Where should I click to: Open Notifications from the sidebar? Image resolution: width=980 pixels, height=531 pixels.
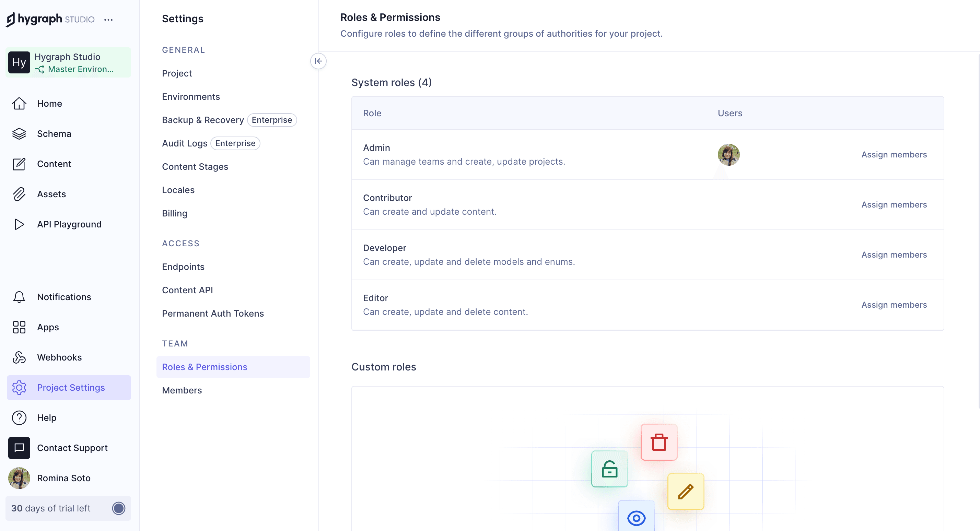click(63, 297)
